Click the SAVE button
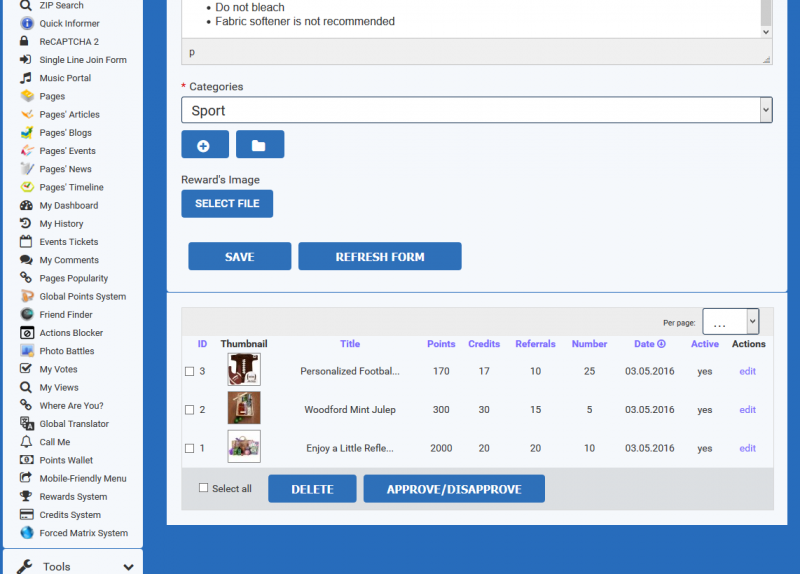 click(x=240, y=257)
